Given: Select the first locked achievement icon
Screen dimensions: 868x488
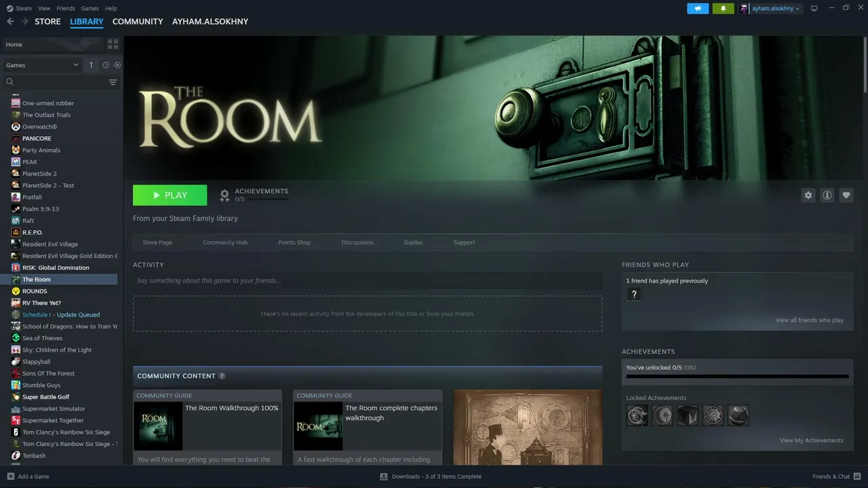Looking at the screenshot, I should 637,415.
